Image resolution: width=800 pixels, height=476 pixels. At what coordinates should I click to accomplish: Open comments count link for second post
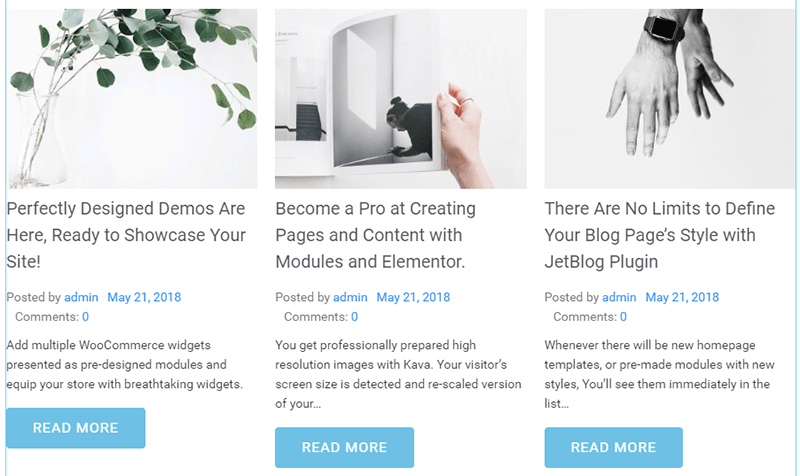(354, 317)
